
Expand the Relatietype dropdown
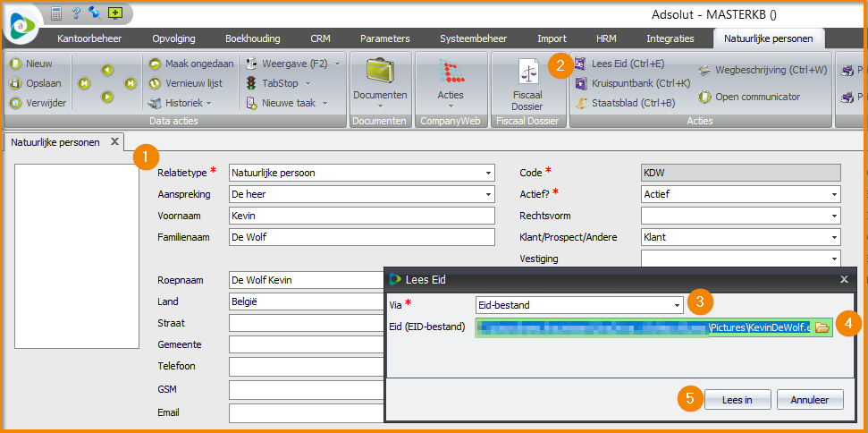point(488,173)
